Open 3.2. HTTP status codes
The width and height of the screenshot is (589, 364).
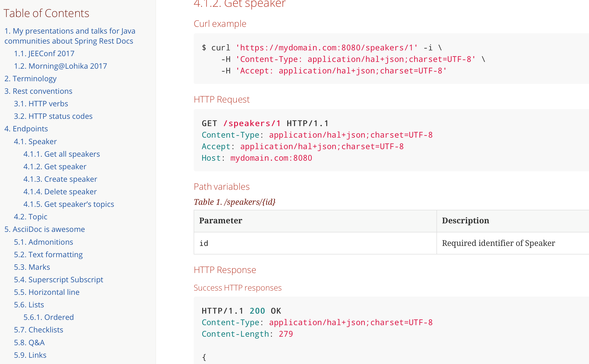click(53, 116)
